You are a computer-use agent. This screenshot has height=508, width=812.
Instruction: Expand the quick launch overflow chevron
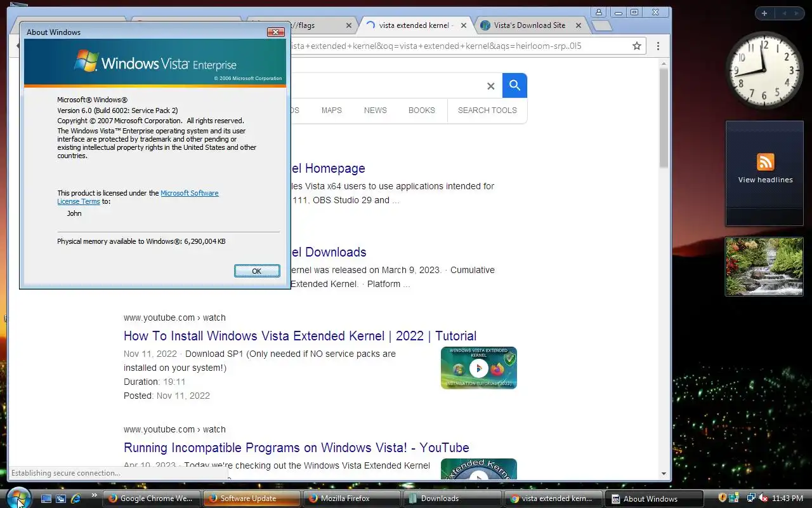[95, 496]
